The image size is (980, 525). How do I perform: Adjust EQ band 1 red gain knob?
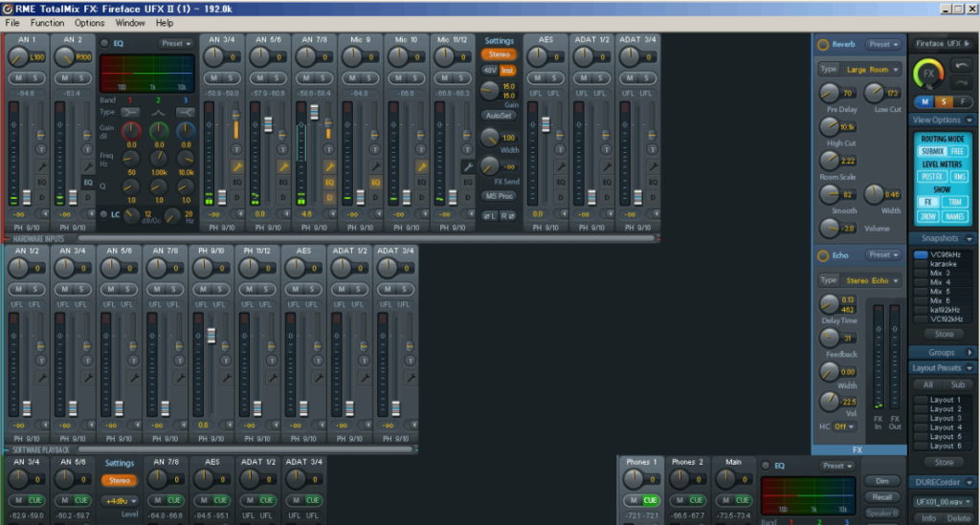tap(131, 130)
